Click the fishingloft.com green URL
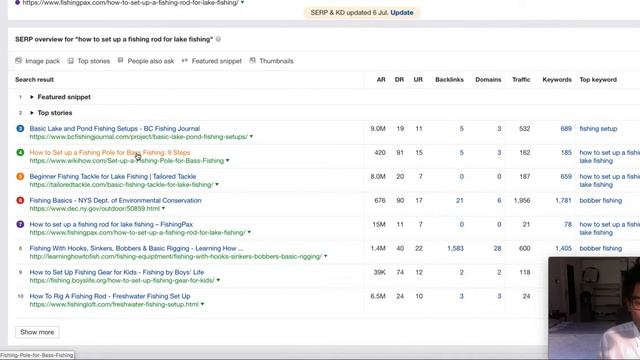This screenshot has height=360, width=640. 114,304
